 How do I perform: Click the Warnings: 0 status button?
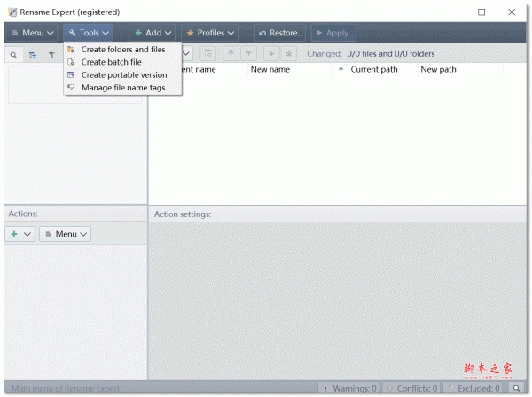coord(350,388)
